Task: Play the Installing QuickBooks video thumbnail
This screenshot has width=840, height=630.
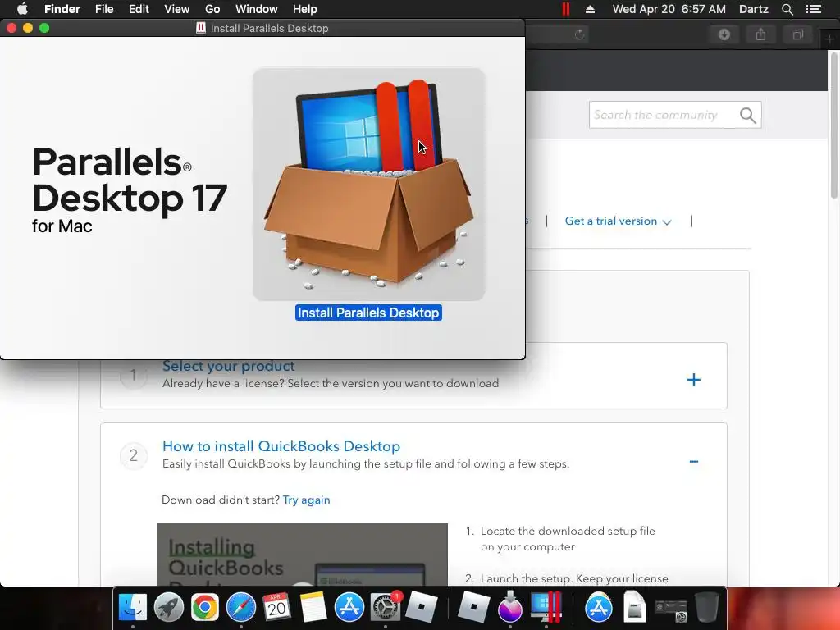Action: click(303, 555)
